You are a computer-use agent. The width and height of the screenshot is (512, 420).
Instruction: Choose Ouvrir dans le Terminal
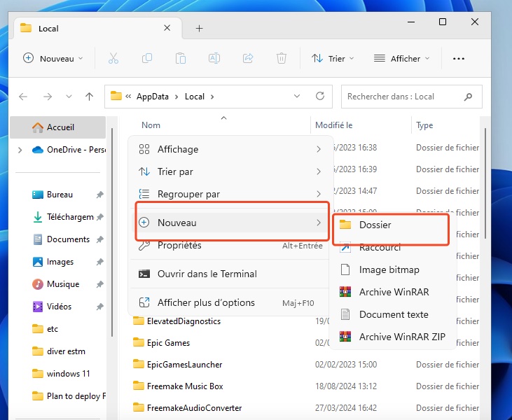207,274
